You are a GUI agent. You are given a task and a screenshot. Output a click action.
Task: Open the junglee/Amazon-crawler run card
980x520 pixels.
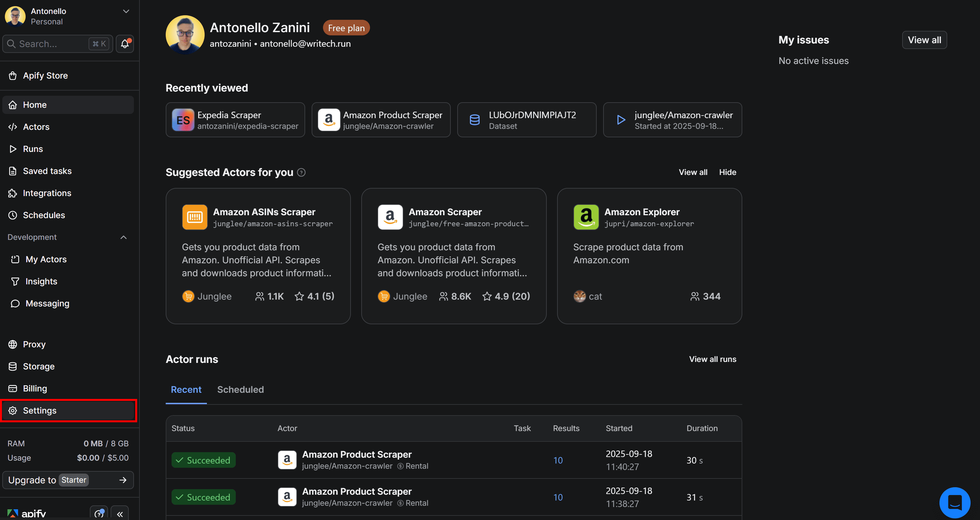tap(672, 120)
